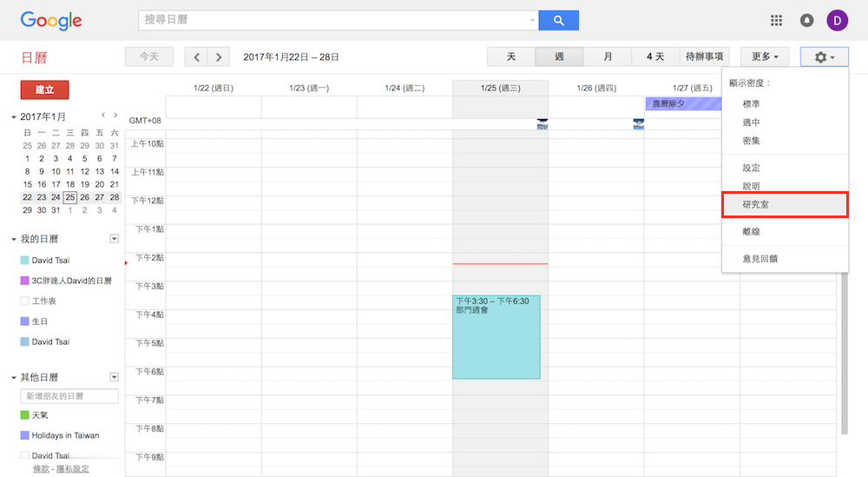Expand the 更多 dropdown
The height and width of the screenshot is (477, 868).
[x=765, y=57]
